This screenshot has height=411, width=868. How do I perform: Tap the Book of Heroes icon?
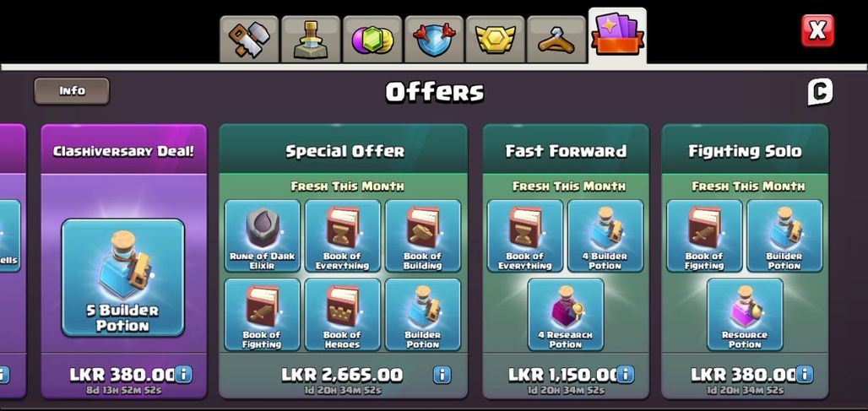coord(343,314)
